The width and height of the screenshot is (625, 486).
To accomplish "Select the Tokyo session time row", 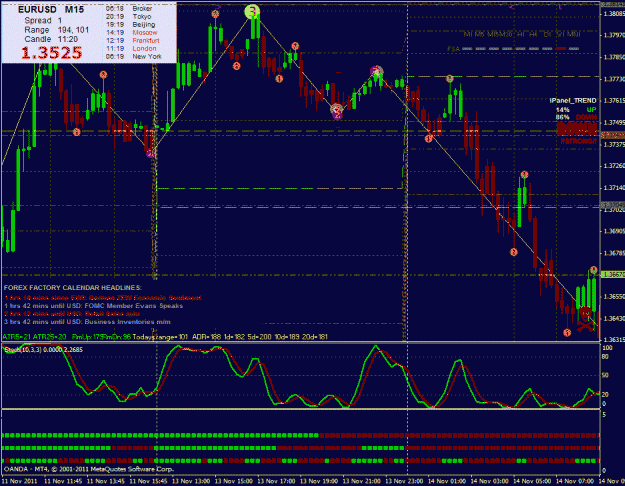I will (x=128, y=16).
